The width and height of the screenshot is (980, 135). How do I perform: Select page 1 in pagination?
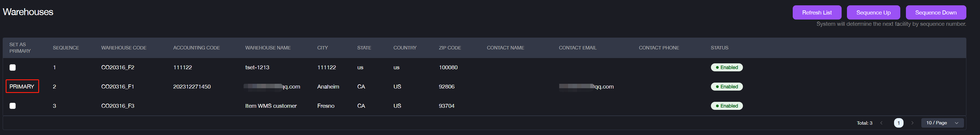pos(899,123)
